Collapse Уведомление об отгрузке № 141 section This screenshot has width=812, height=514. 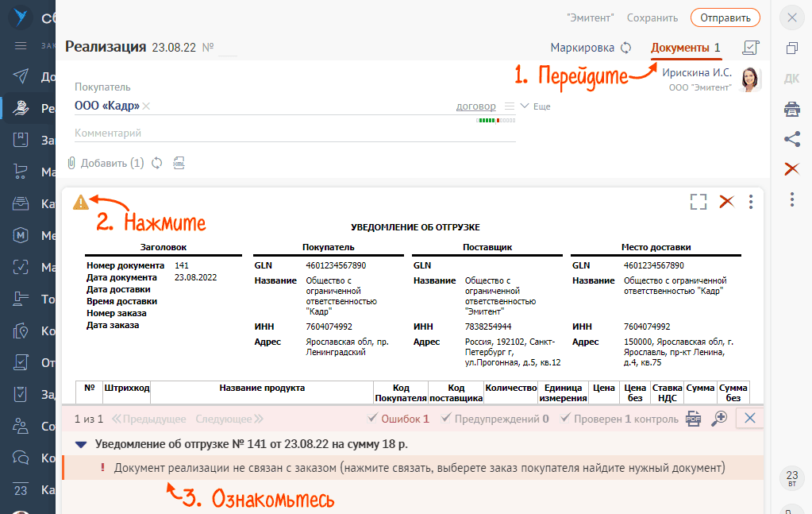pos(80,445)
